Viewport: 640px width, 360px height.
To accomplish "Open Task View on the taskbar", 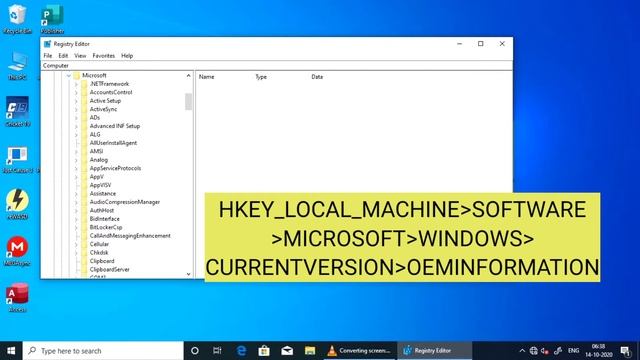I will (x=217, y=351).
